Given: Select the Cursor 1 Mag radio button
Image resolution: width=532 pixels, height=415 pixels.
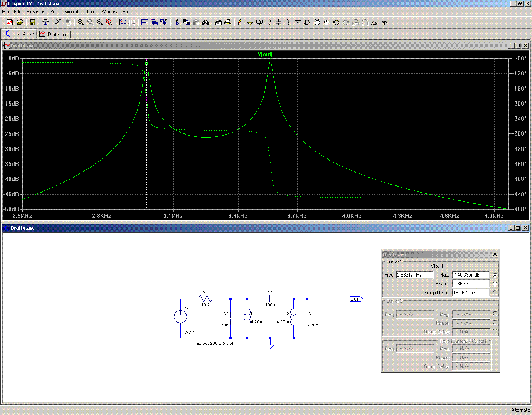Looking at the screenshot, I should (495, 275).
